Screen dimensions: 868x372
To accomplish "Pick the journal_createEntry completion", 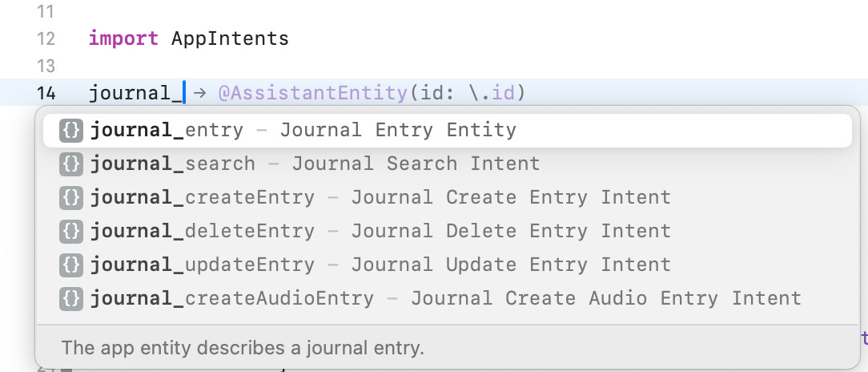I will point(448,197).
